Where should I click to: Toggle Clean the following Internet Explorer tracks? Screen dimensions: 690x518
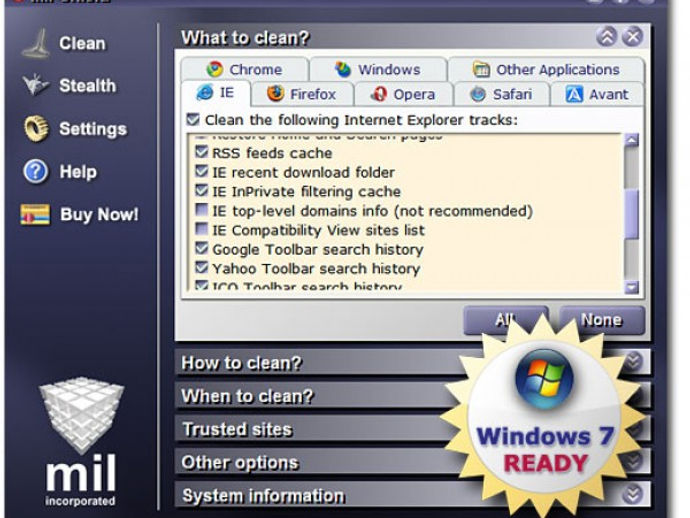tap(193, 119)
